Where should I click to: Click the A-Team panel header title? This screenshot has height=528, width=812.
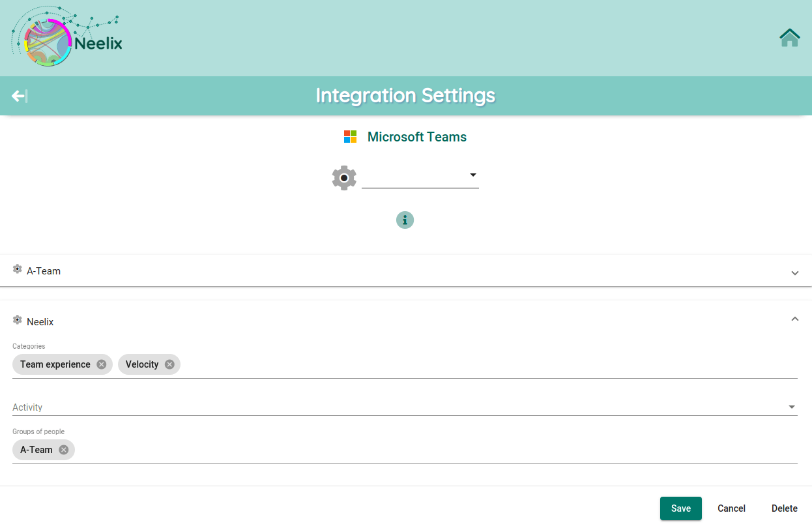coord(44,271)
